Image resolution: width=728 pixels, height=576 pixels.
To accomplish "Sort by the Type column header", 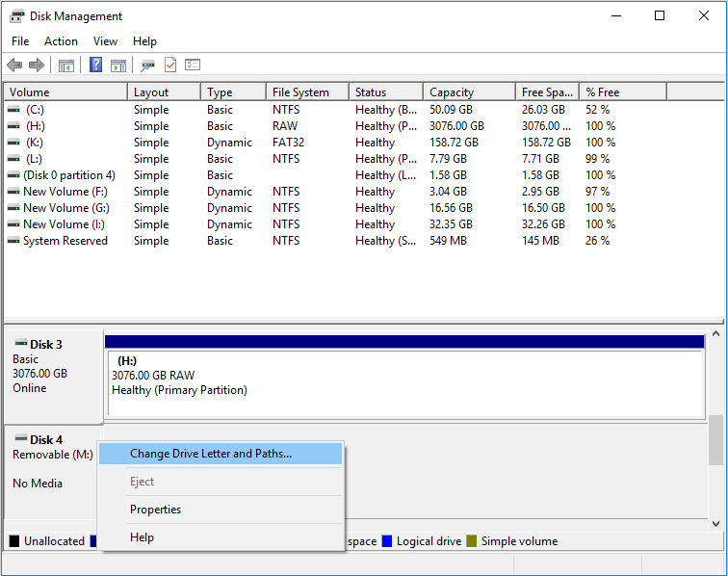I will click(234, 92).
